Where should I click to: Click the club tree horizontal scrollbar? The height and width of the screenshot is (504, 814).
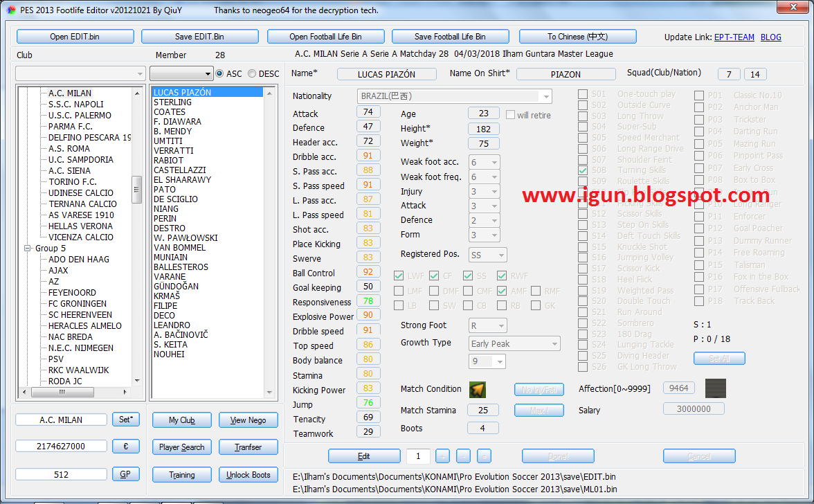tap(73, 392)
